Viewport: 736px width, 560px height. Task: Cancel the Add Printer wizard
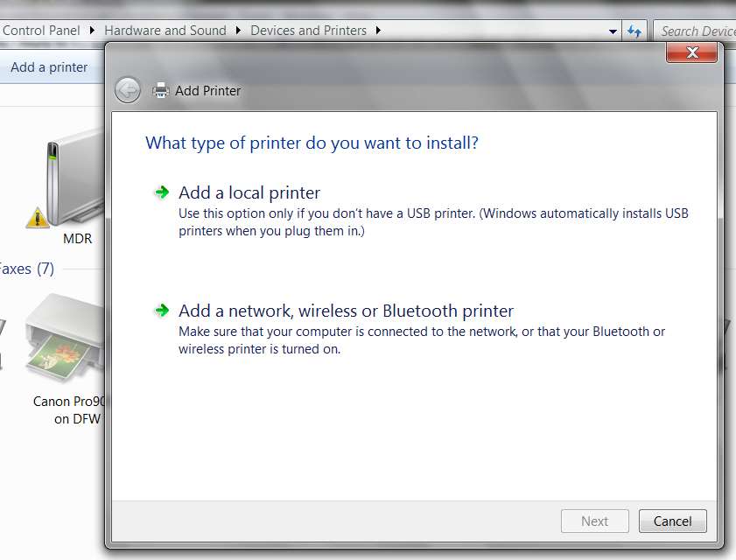pyautogui.click(x=673, y=521)
